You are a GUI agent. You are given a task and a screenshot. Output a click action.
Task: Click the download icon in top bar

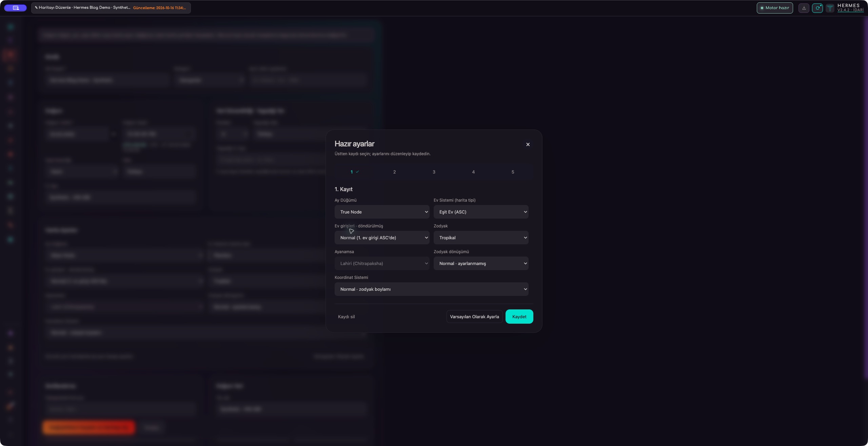(x=804, y=8)
